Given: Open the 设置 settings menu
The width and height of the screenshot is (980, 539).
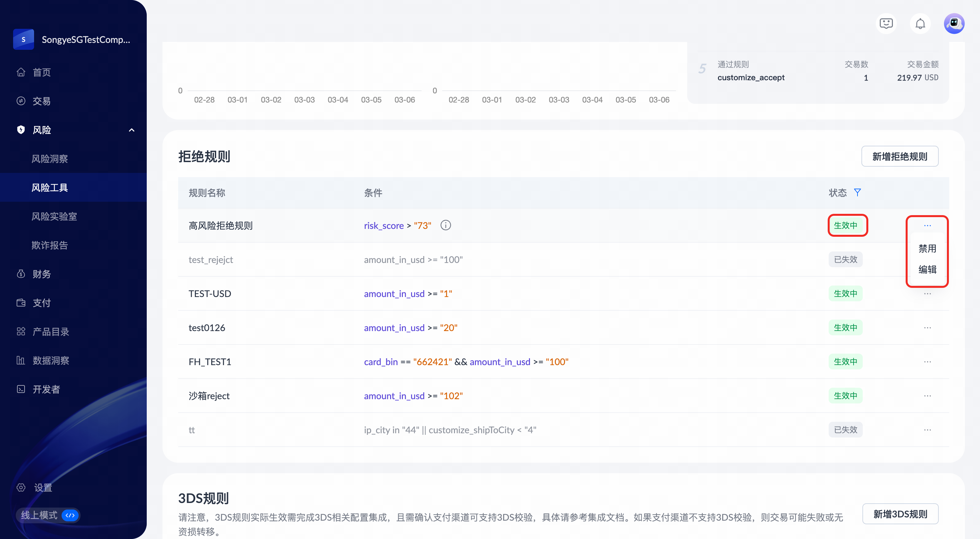Looking at the screenshot, I should coord(43,488).
